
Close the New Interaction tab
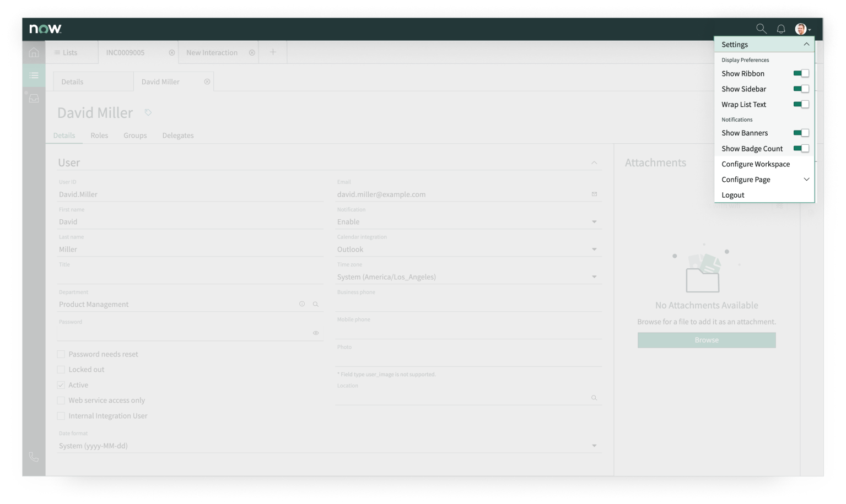tap(252, 52)
